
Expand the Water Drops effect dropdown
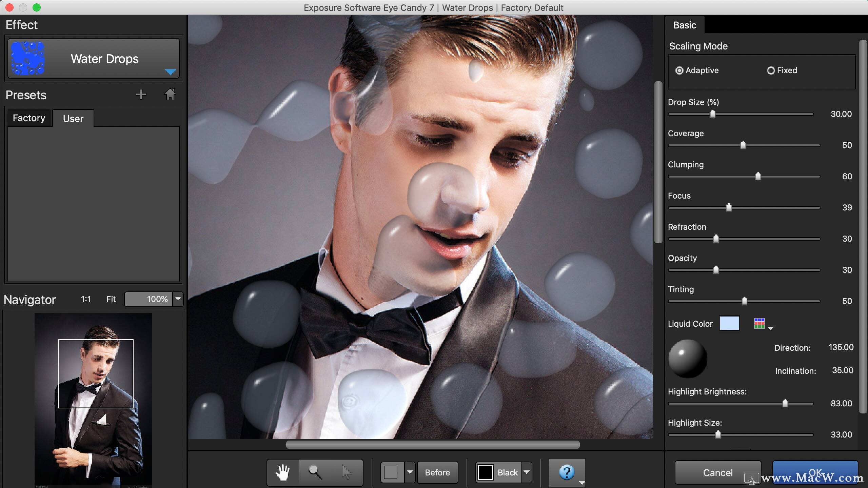pyautogui.click(x=170, y=72)
